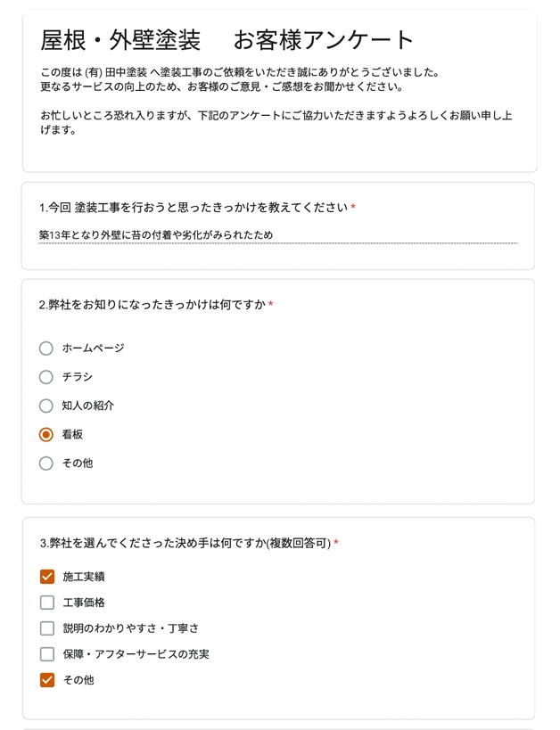This screenshot has height=730, width=560.
Task: Click the 知人の紹介 label text
Action: click(x=88, y=406)
